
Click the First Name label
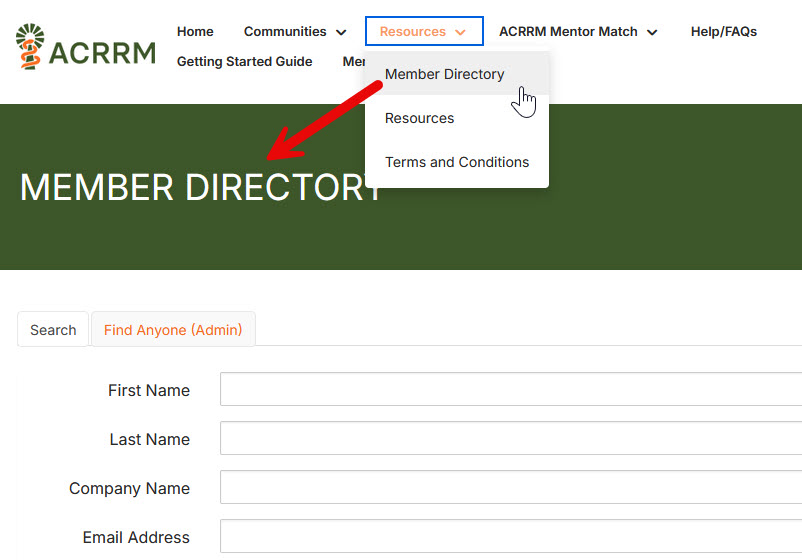pos(149,390)
